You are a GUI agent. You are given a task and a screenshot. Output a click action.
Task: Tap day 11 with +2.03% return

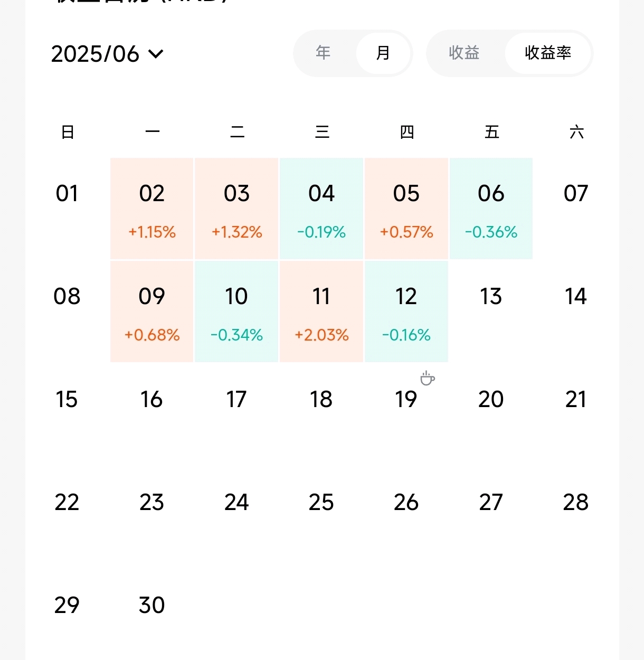click(x=321, y=312)
